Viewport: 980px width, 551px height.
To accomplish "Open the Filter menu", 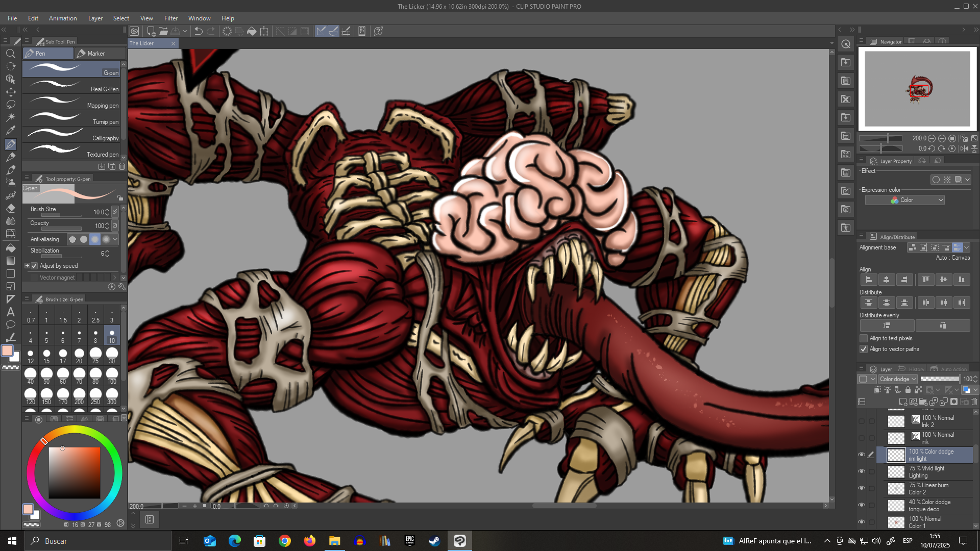I will point(170,18).
